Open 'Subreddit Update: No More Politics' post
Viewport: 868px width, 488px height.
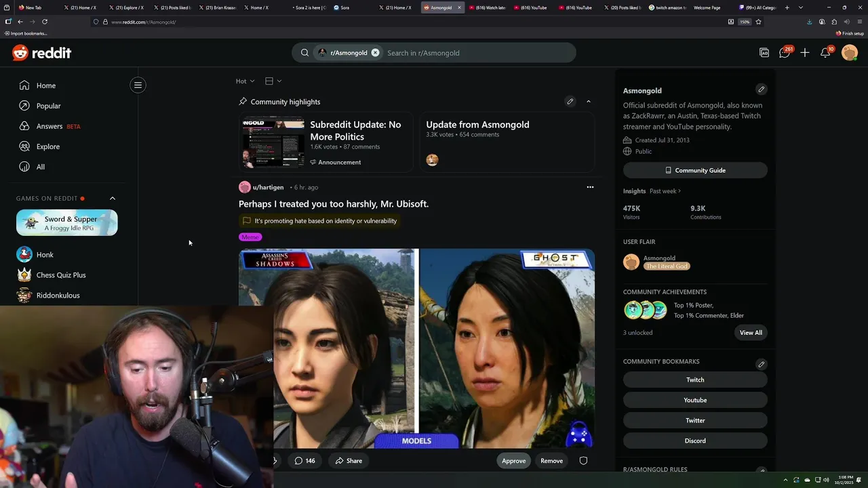355,130
